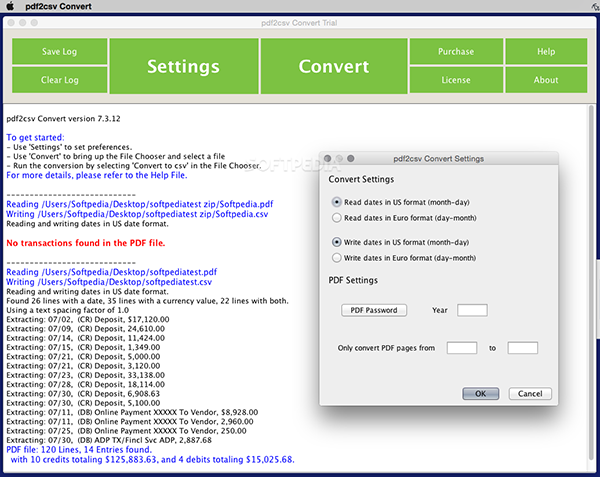Screen dimensions: 600x477
Task: Confirm settings with the OK button
Action: 481,394
